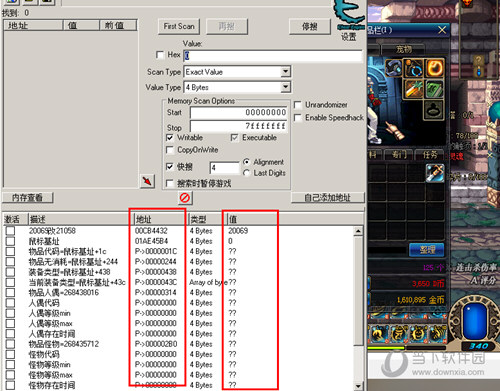Select 怪物等级max row description
The image size is (500, 391).
[50, 375]
